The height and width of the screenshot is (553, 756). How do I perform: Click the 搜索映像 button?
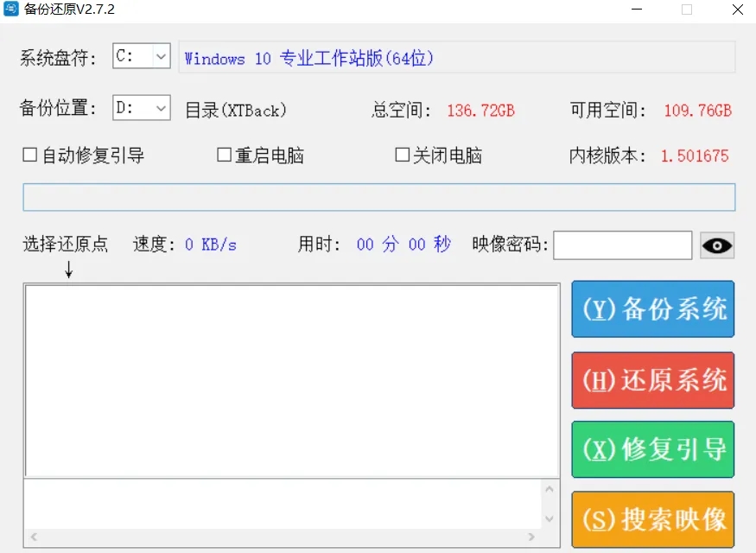tap(652, 518)
